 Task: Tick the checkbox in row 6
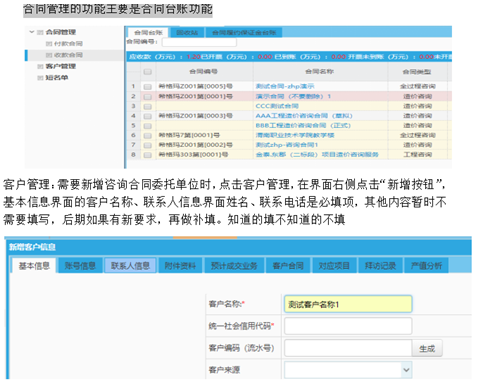coord(147,135)
